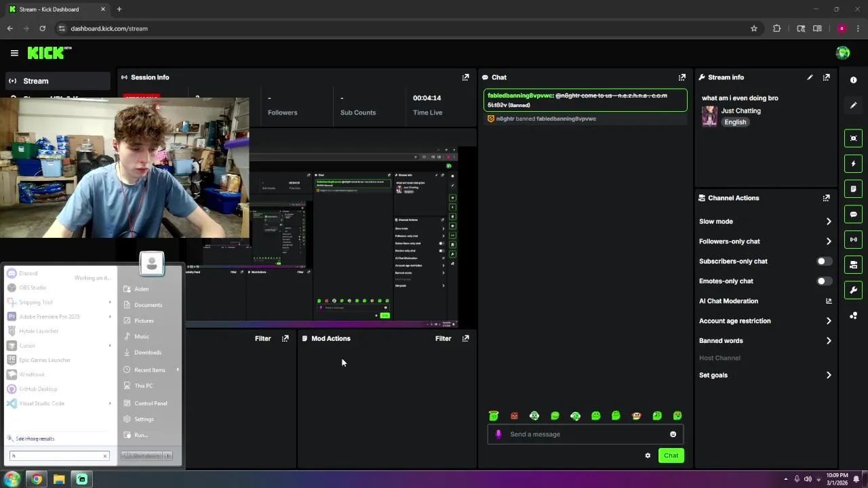868x488 pixels.
Task: Click the Shut down button
Action: 142,455
